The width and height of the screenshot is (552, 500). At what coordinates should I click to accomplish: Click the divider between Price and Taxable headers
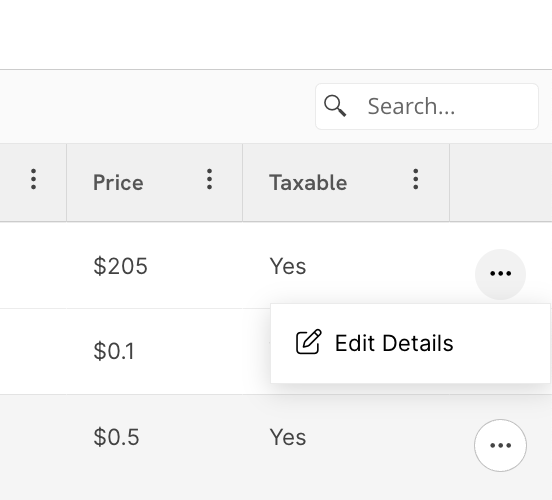click(243, 182)
